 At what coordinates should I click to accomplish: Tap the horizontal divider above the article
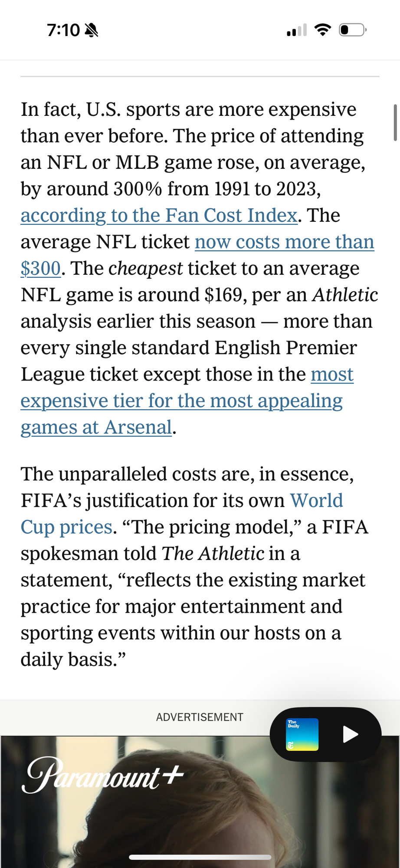(200, 77)
